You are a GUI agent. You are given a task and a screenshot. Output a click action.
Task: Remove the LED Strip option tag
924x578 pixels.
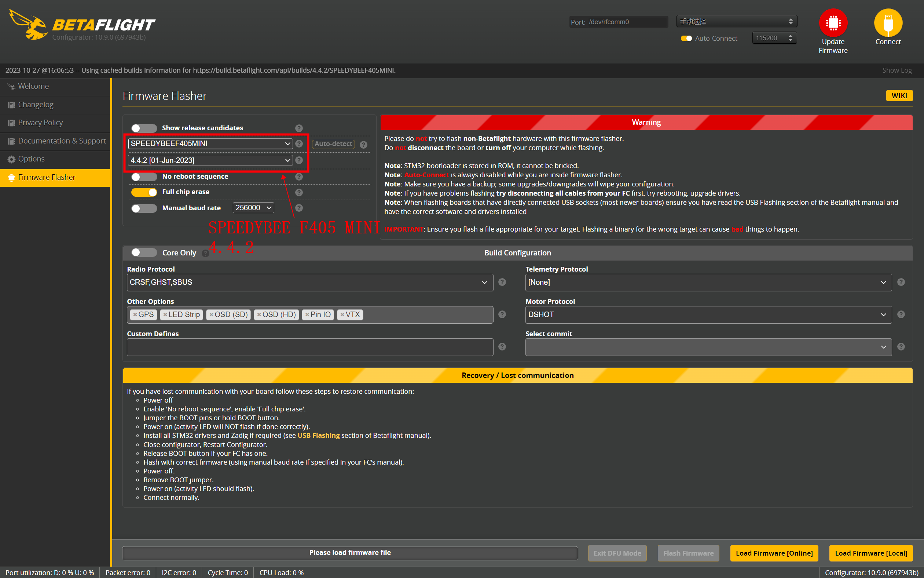tap(165, 315)
